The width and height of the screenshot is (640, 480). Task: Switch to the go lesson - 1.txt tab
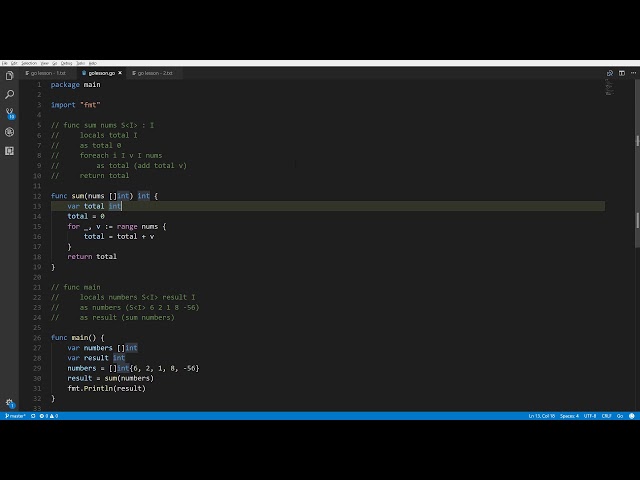[47, 73]
